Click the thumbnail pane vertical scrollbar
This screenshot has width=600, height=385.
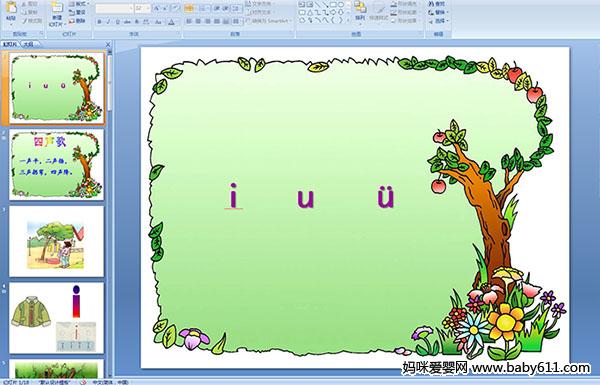[110, 214]
